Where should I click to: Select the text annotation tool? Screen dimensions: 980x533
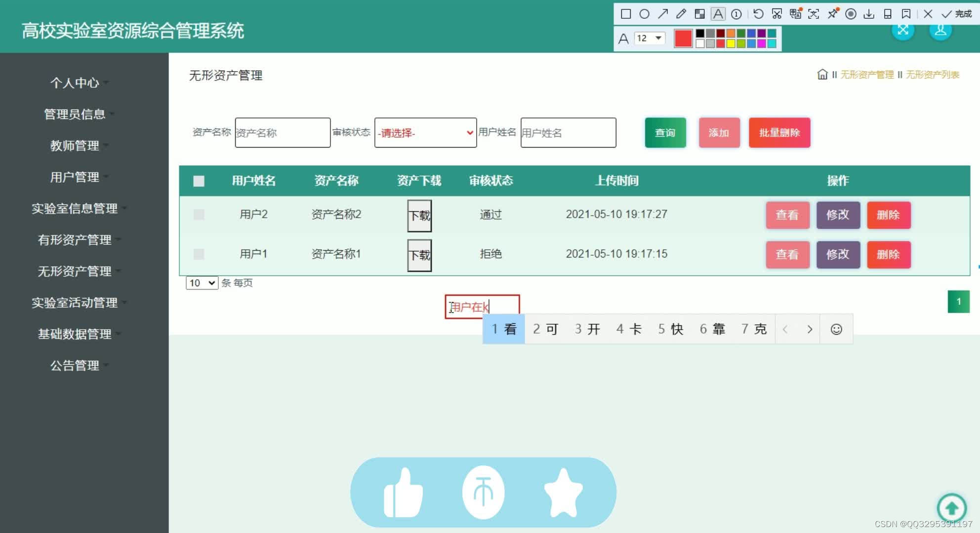pyautogui.click(x=718, y=14)
